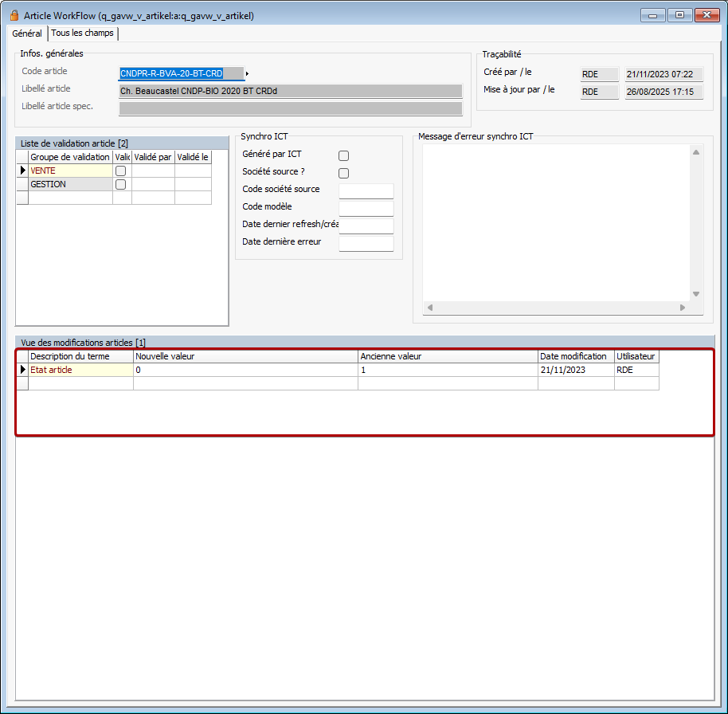Click the Etat article row selector arrow
This screenshot has width=728, height=714.
22,370
